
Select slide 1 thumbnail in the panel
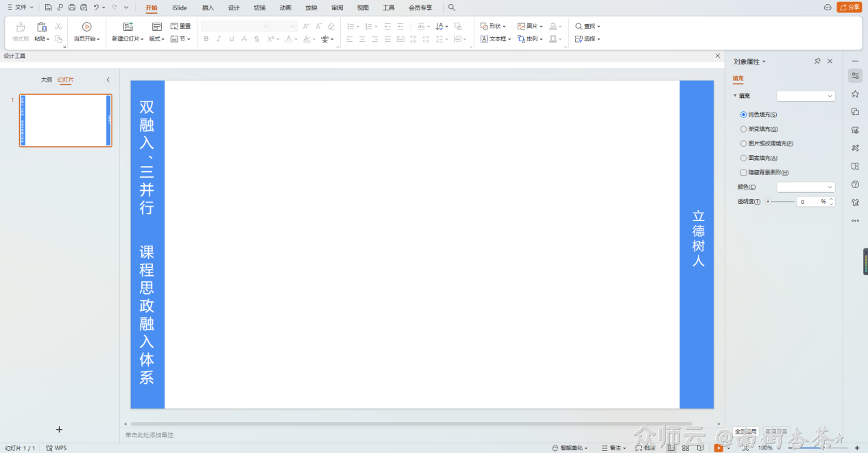pyautogui.click(x=65, y=120)
